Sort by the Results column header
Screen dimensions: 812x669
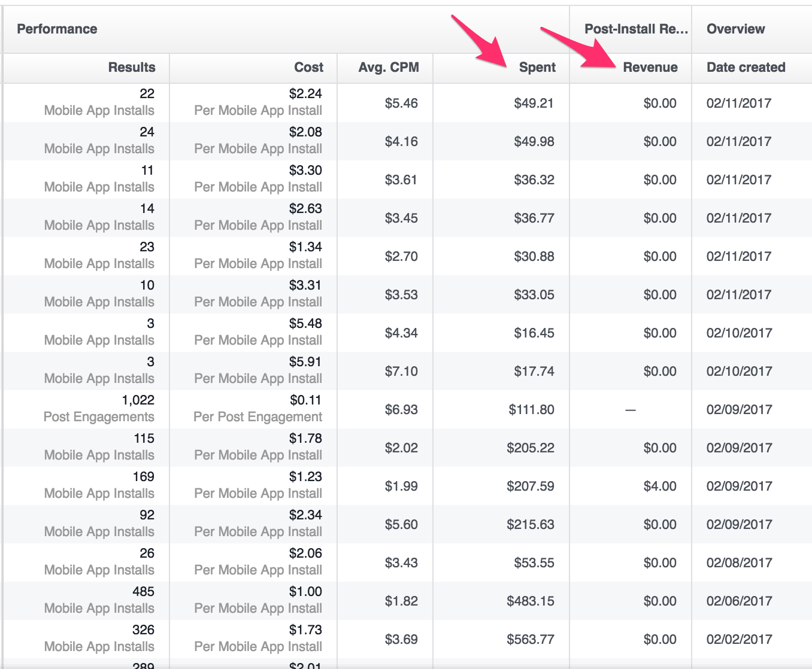131,68
